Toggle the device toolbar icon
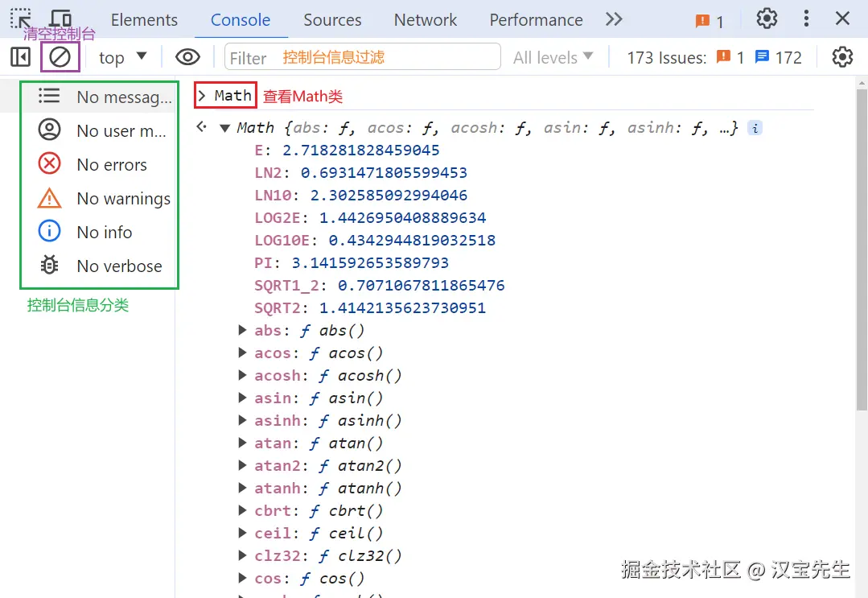The image size is (868, 598). [x=61, y=19]
